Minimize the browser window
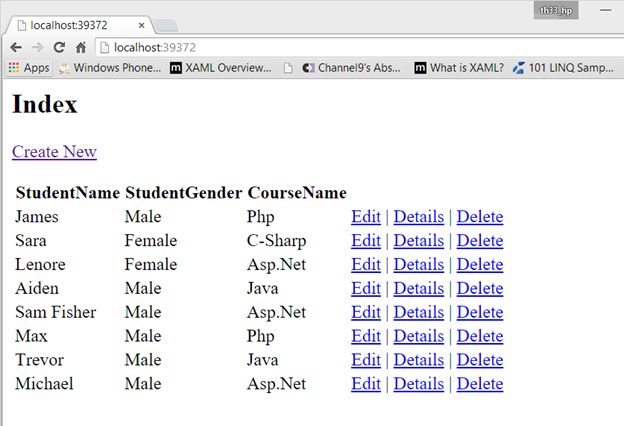The image size is (624, 426). (x=606, y=10)
